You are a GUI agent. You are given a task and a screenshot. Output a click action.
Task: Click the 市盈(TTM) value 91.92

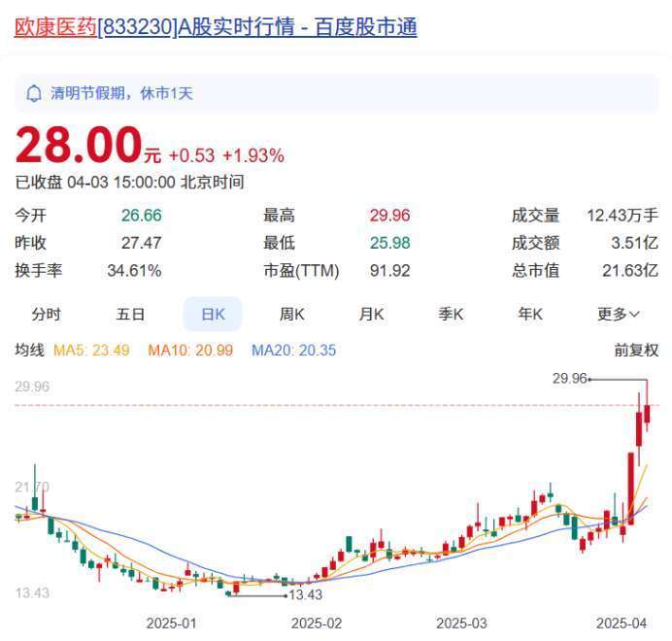390,271
